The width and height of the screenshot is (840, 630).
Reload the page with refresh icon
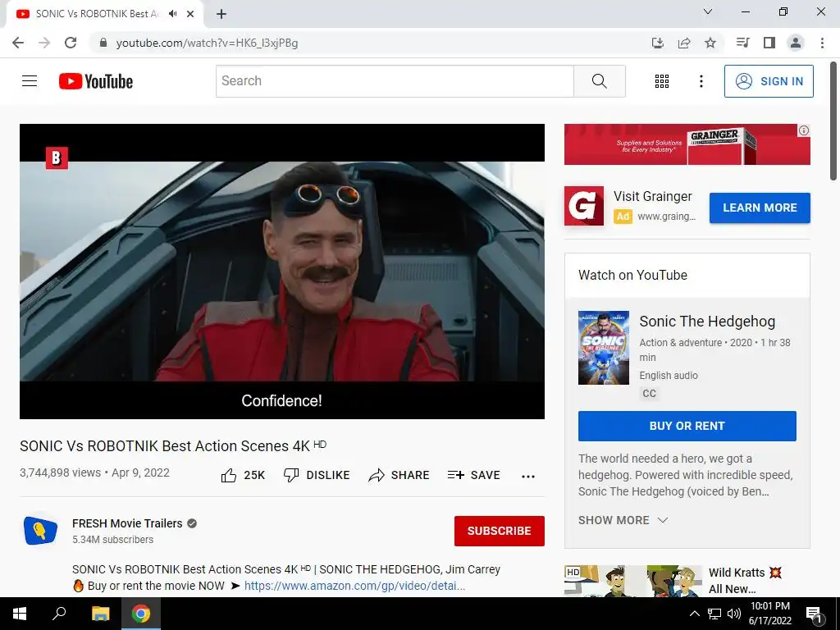click(x=71, y=43)
